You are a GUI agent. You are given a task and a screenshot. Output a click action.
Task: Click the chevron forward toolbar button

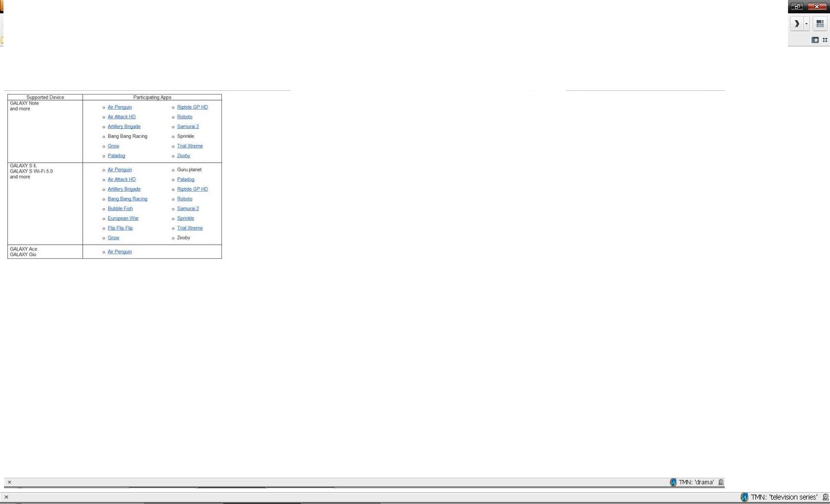pyautogui.click(x=796, y=24)
